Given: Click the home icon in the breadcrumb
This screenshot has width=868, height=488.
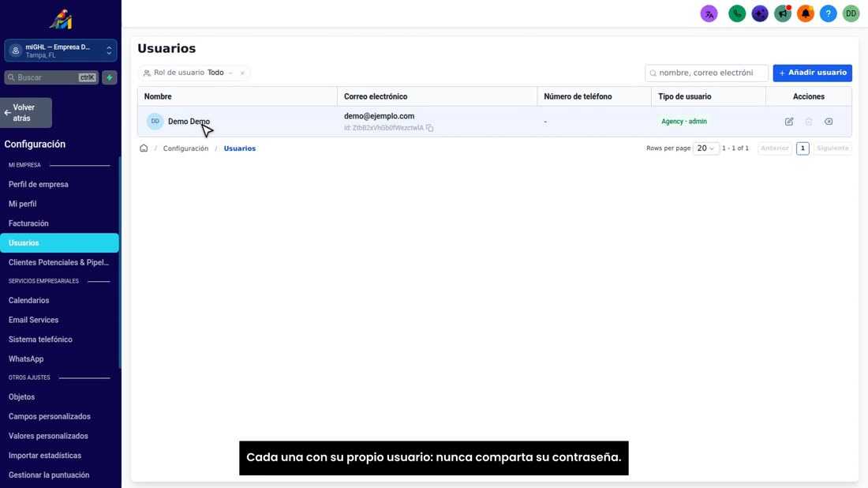Looking at the screenshot, I should 144,148.
